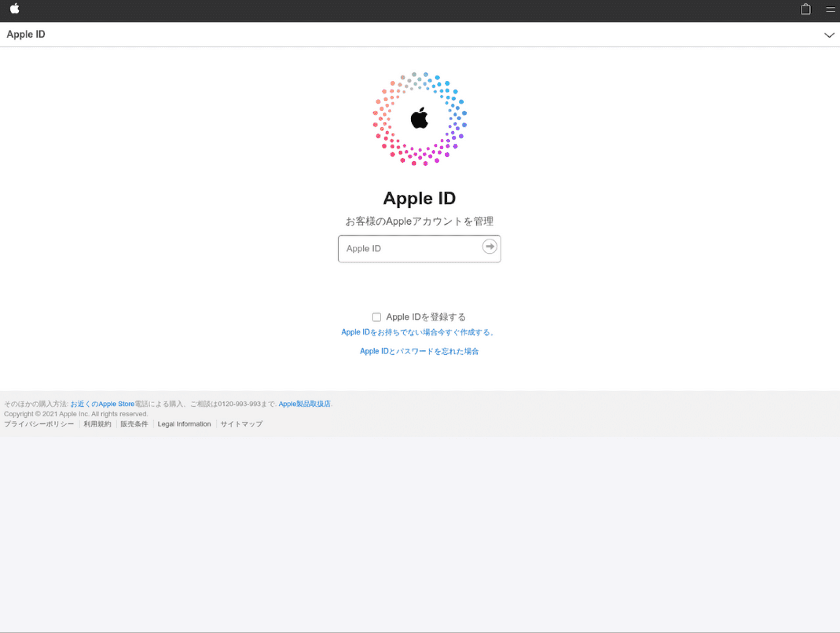Screen dimensions: 840x633
Task: Click the Apple logo in top bar
Action: [x=15, y=8]
